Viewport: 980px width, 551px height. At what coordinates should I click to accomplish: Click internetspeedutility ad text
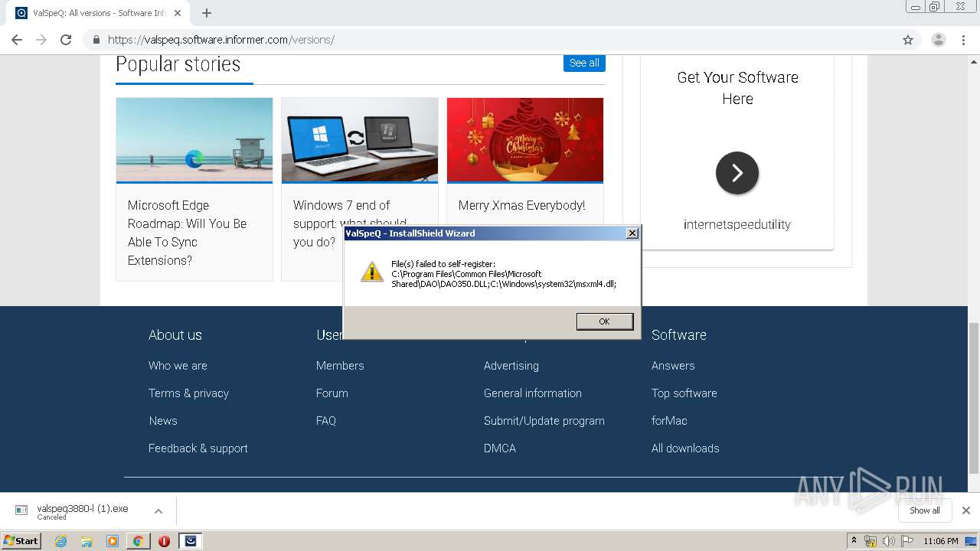click(x=737, y=224)
